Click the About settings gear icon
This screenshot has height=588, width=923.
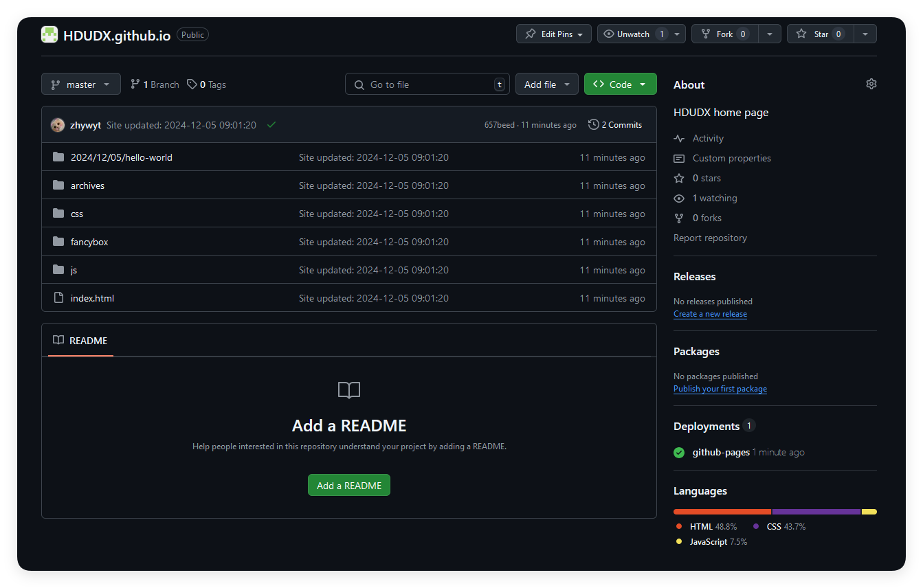click(x=871, y=84)
